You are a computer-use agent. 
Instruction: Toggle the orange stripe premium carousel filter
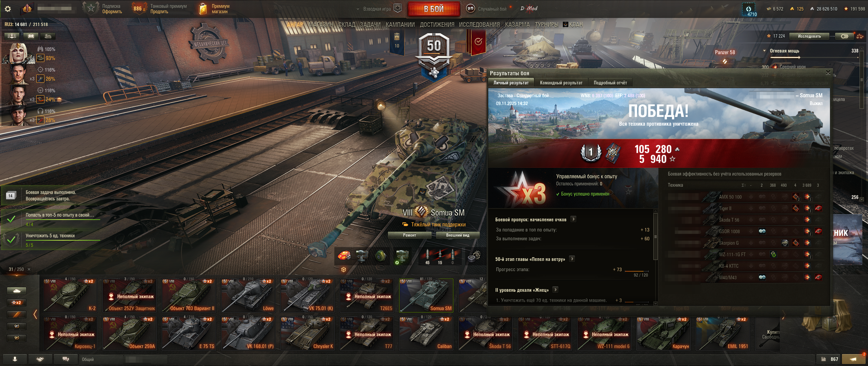pos(17,314)
